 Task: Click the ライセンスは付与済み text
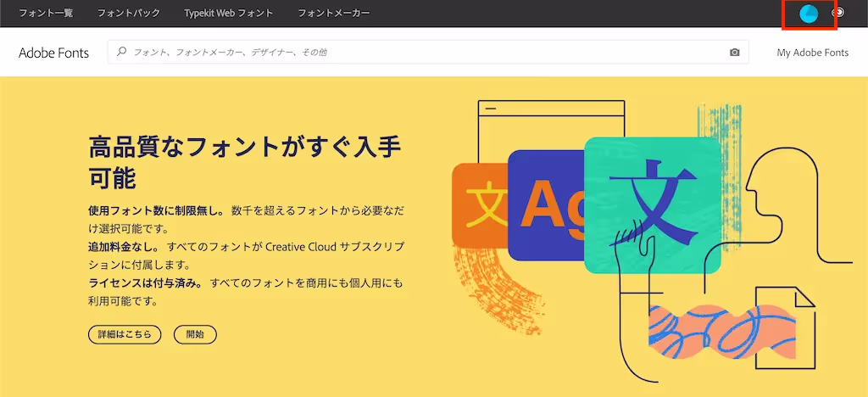[146, 283]
